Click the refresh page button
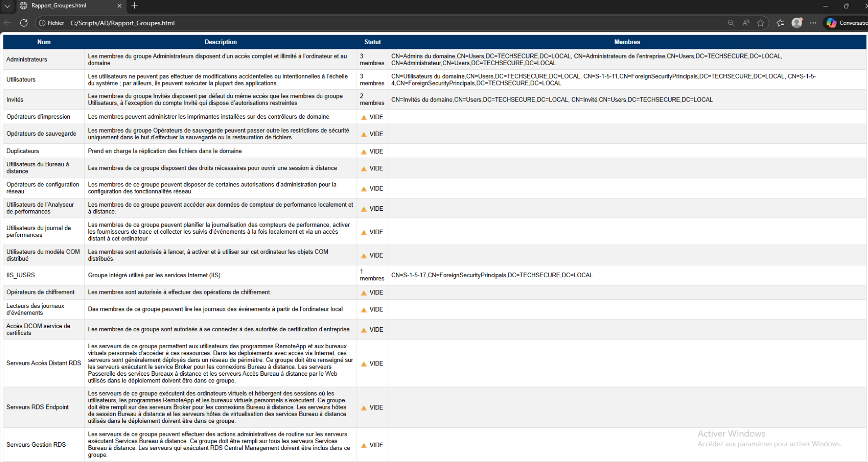868x462 pixels. 24,23
